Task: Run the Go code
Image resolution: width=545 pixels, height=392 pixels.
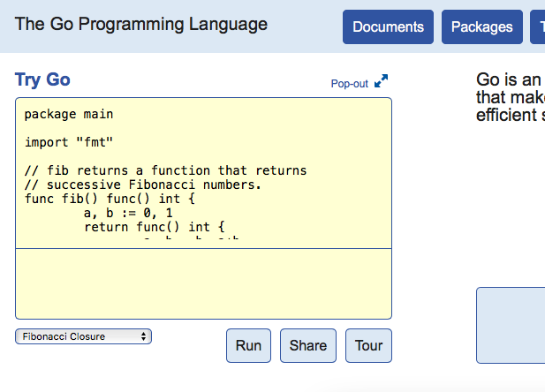Action: [x=248, y=345]
